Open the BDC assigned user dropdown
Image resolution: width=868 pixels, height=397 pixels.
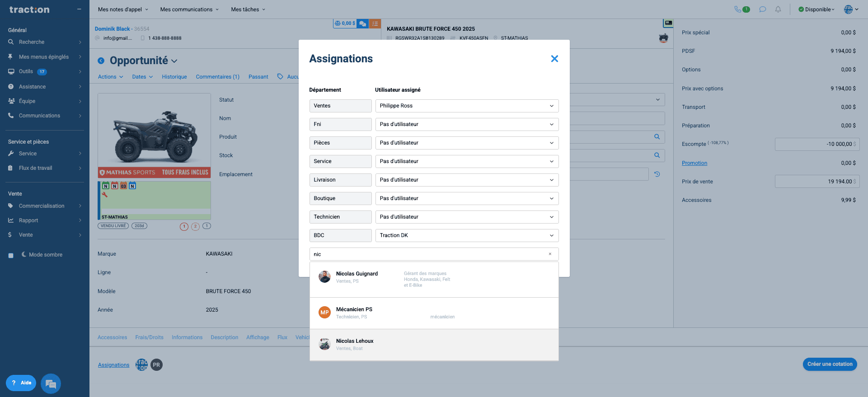point(467,235)
